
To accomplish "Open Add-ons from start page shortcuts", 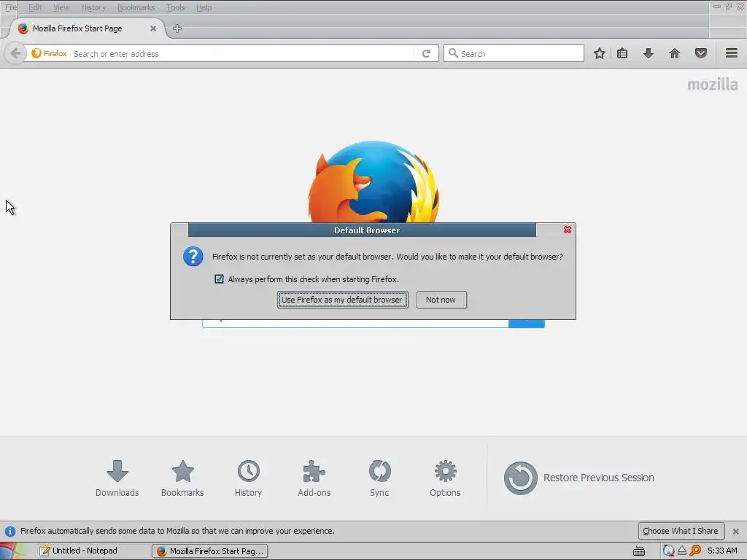I will [x=314, y=478].
